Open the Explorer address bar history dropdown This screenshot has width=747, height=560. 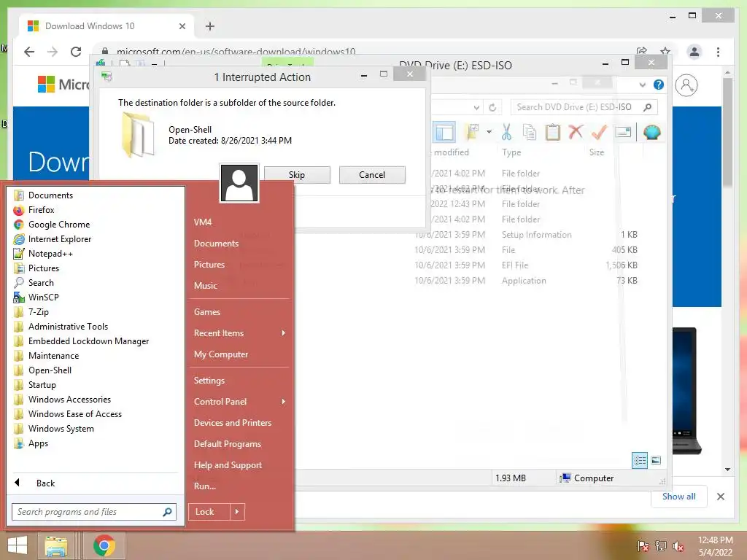coord(476,108)
